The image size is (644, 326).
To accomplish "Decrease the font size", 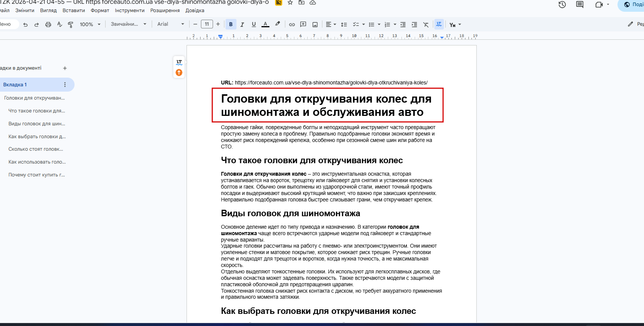I will [195, 25].
